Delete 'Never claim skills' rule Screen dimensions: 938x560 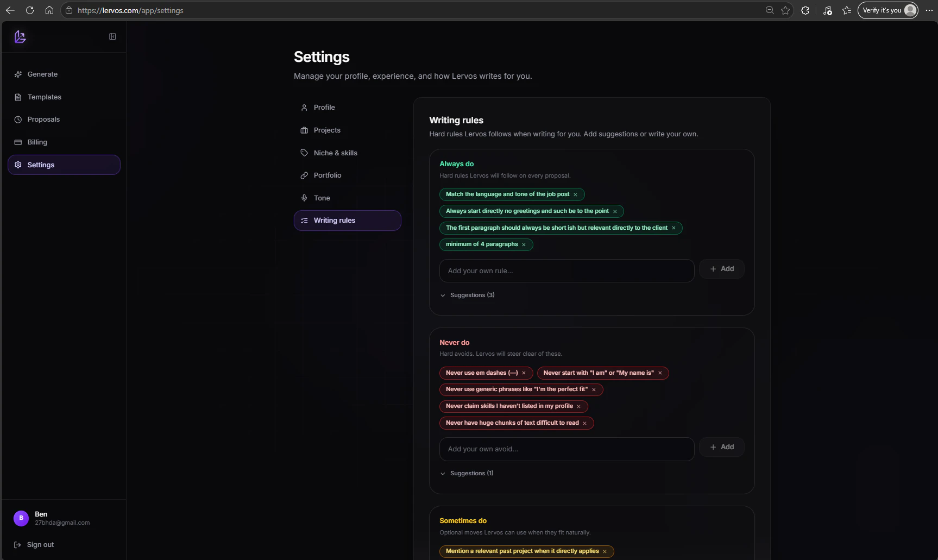pos(578,407)
